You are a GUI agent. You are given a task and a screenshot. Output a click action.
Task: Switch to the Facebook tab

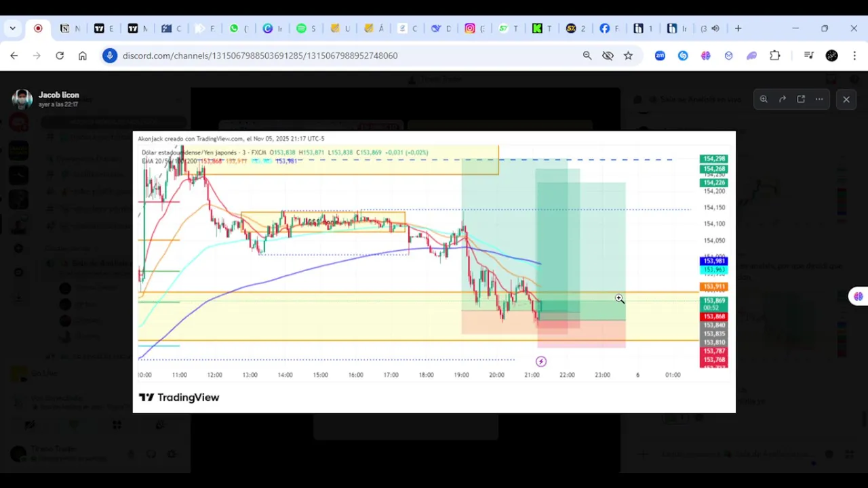[x=609, y=28]
